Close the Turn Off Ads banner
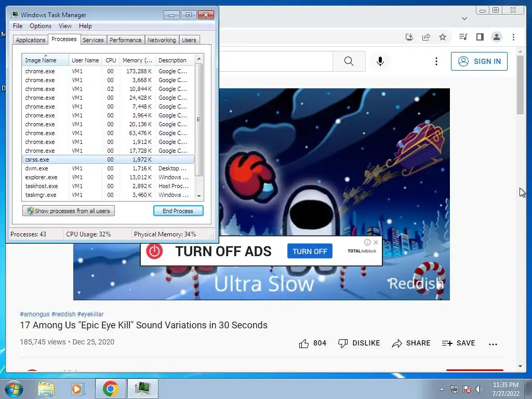This screenshot has width=532, height=399. click(x=376, y=242)
